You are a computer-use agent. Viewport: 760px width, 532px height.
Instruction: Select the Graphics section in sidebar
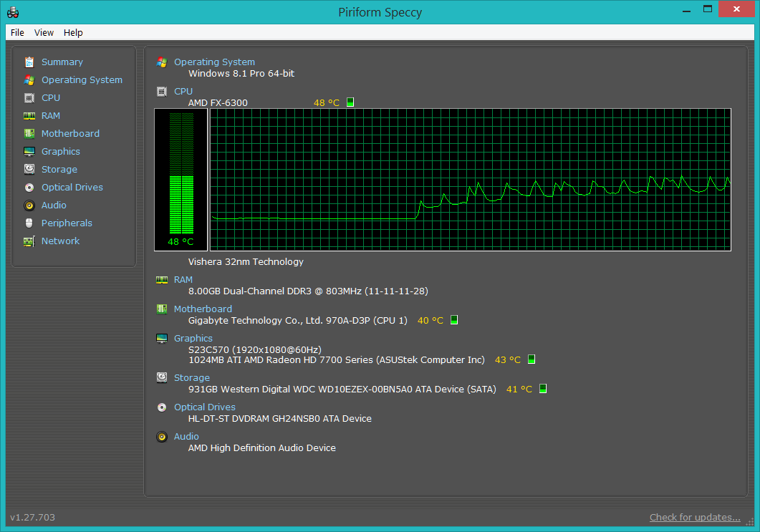[x=61, y=152]
